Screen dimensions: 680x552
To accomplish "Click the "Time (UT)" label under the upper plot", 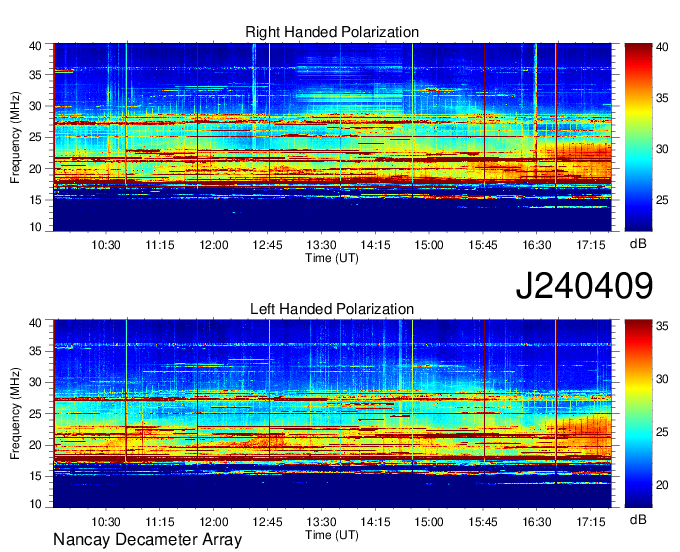I will 332,258.
